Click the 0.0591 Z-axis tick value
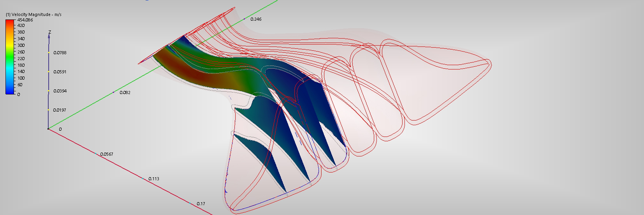This screenshot has width=644, height=215. coord(60,72)
